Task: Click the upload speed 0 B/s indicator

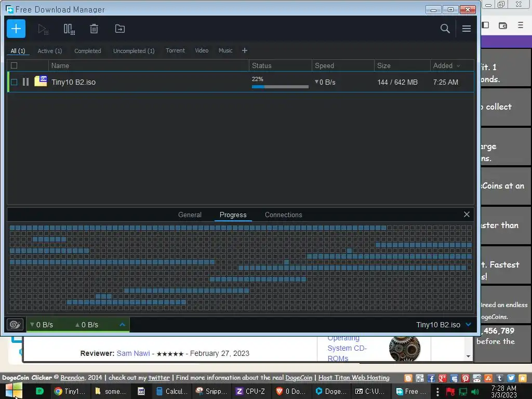Action: [87, 325]
